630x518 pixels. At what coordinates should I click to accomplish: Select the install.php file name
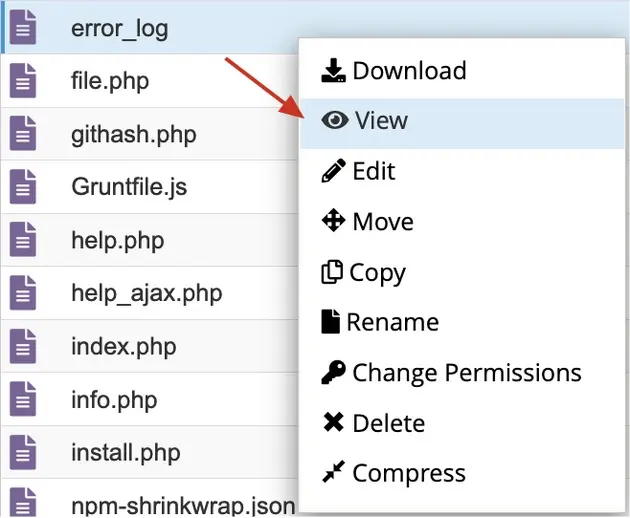point(124,452)
